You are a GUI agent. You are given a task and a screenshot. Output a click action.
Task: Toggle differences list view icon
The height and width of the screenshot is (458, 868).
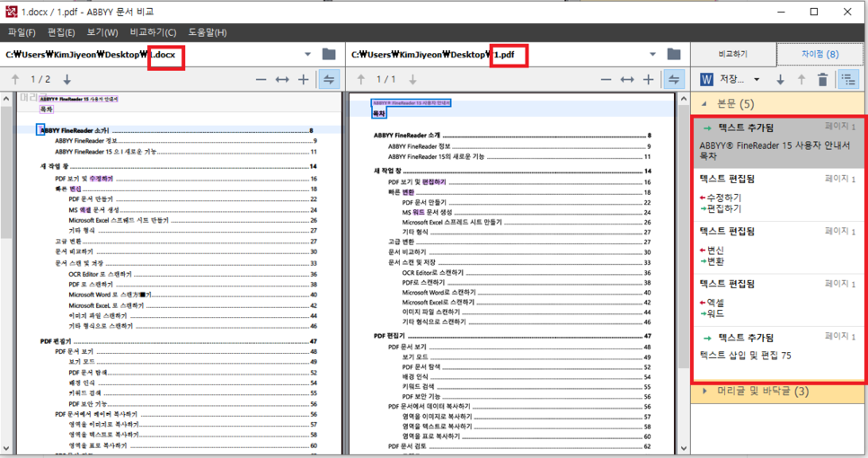click(848, 80)
